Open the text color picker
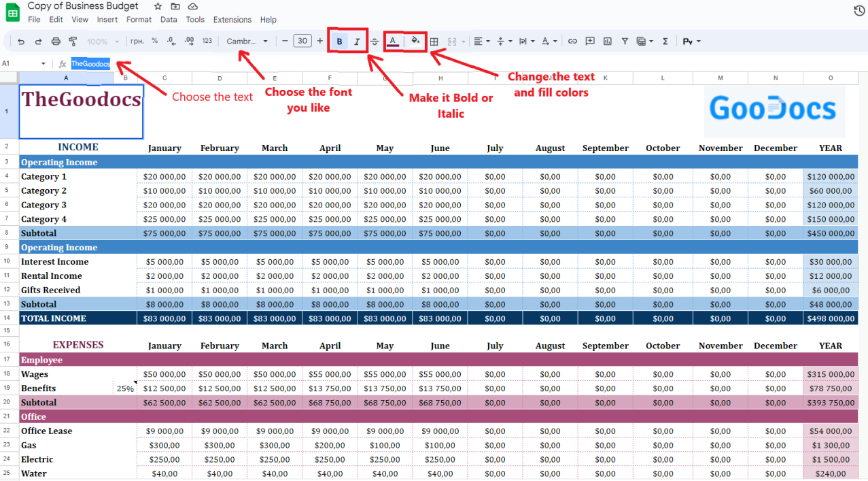The image size is (868, 481). click(x=393, y=42)
